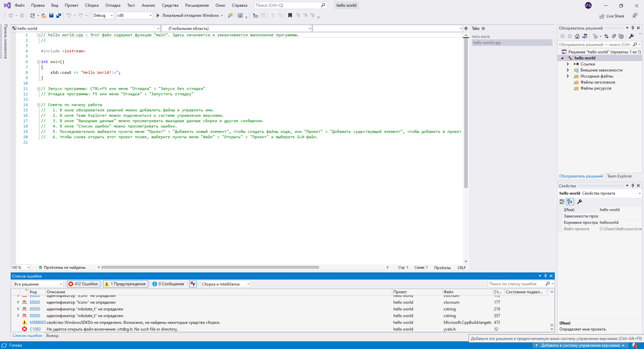Collapse the comment block on line 1
Image resolution: width=644 pixels, height=349 pixels.
39,35
